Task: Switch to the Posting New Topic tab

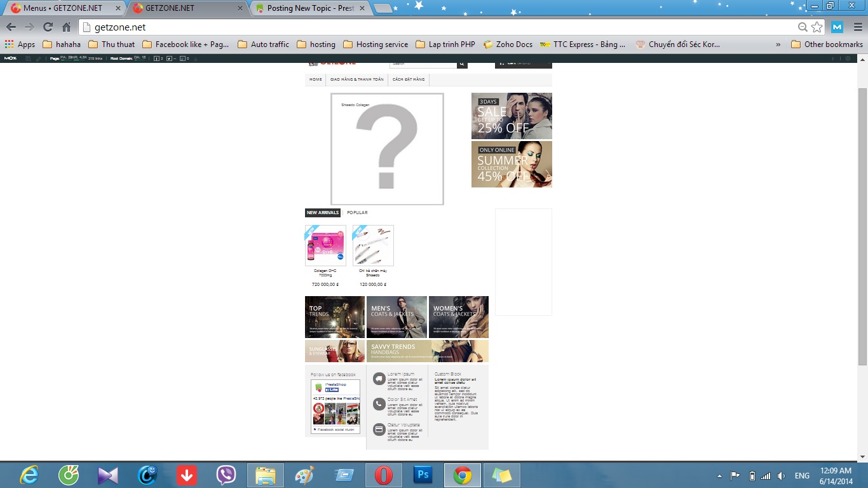Action: pyautogui.click(x=310, y=8)
